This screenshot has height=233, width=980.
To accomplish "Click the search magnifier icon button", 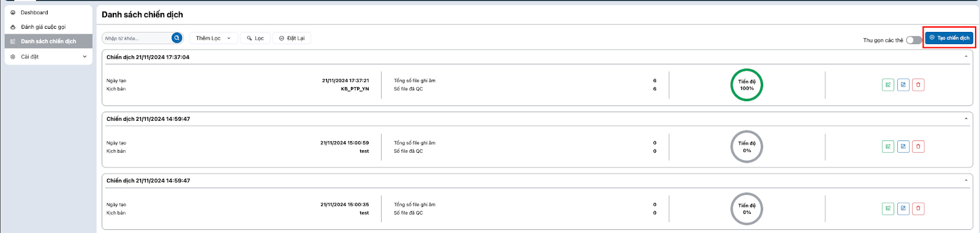I will coord(176,38).
